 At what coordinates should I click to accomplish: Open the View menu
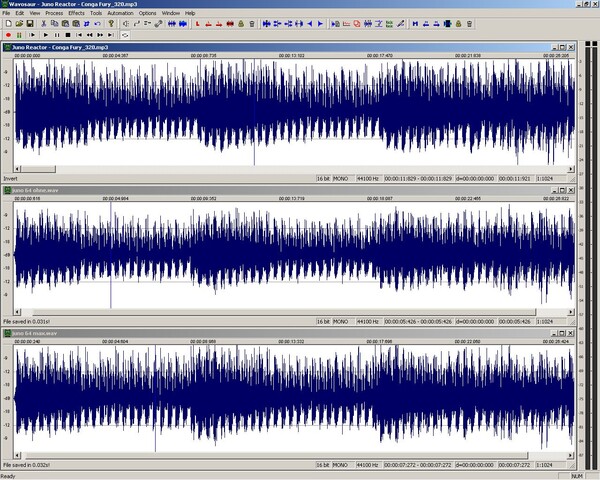tap(35, 13)
